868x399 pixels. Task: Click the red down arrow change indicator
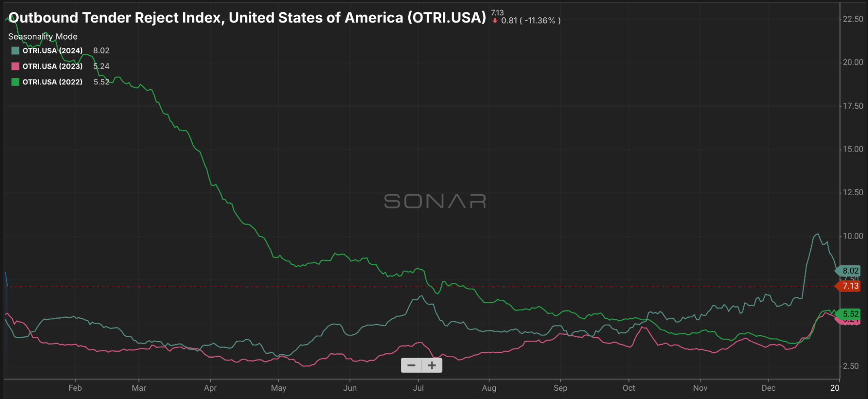(495, 20)
